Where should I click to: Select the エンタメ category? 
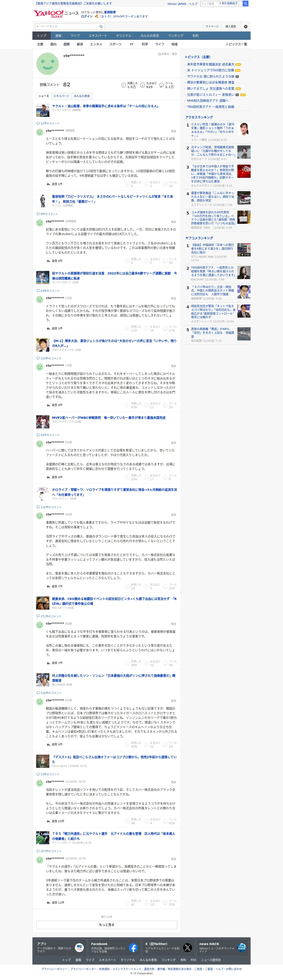[96, 44]
